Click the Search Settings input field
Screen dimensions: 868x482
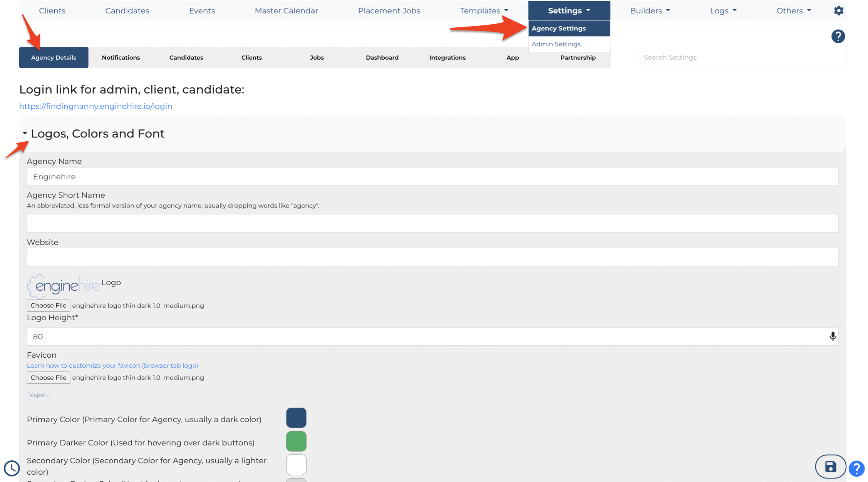(742, 57)
